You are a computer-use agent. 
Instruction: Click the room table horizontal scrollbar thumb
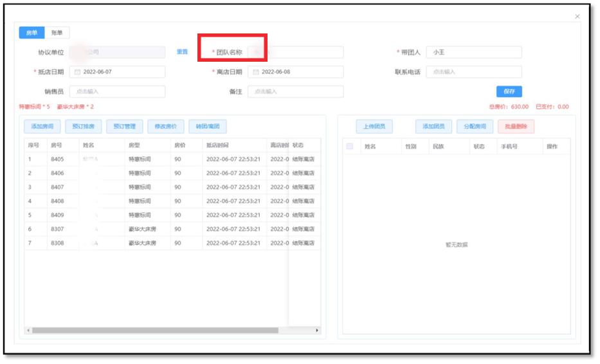pos(155,330)
